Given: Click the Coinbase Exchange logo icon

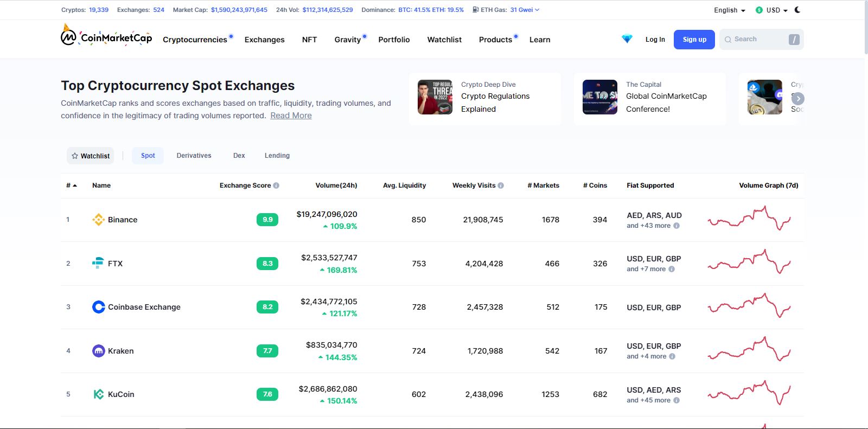Looking at the screenshot, I should [x=99, y=307].
